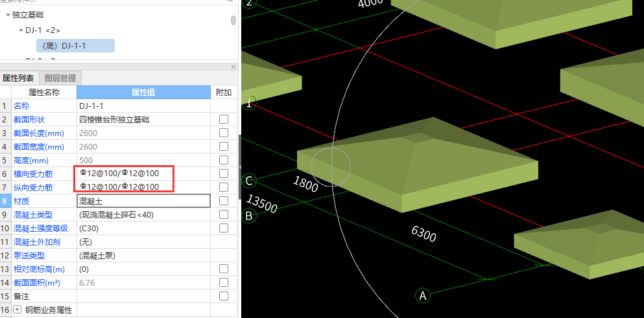
Task: Select the 截面形状 value 四棱锥台形独立基础
Action: [x=114, y=119]
